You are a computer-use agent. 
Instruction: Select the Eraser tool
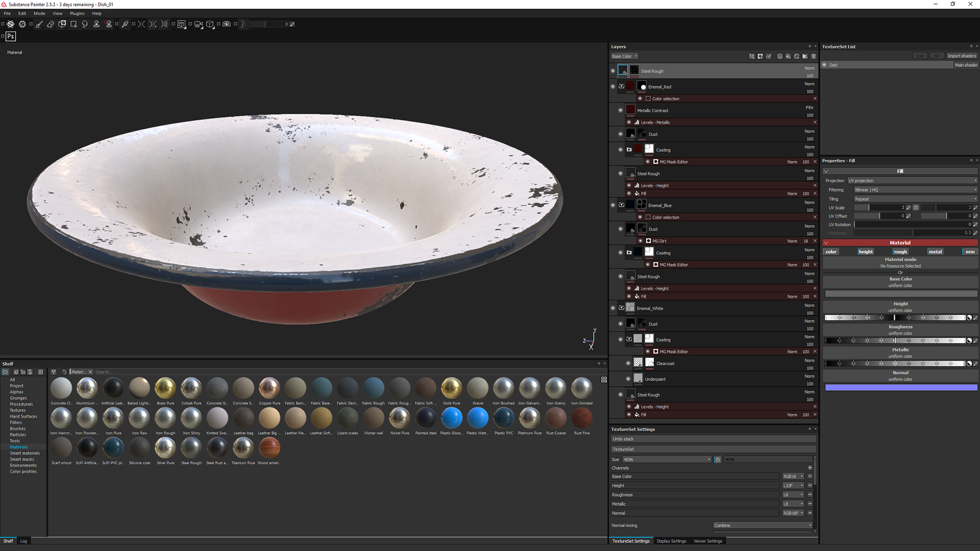coord(51,24)
